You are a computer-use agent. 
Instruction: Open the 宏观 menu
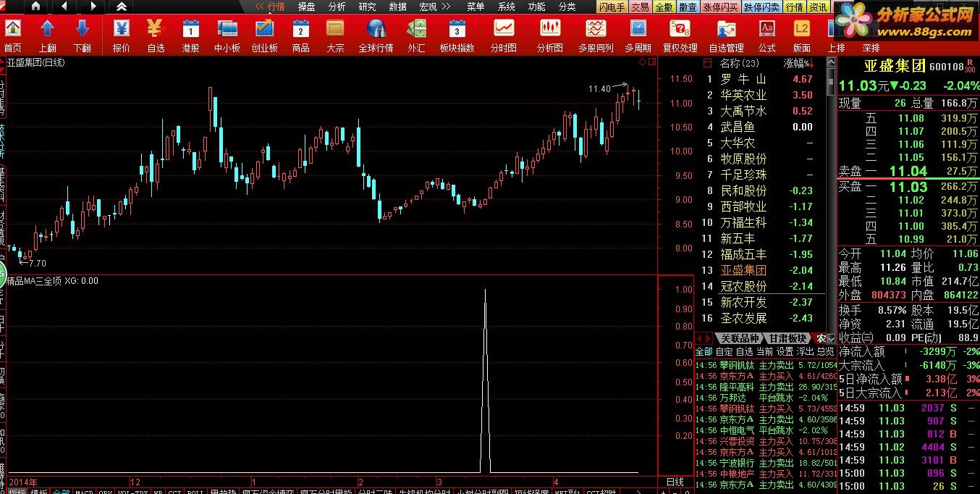pos(428,7)
